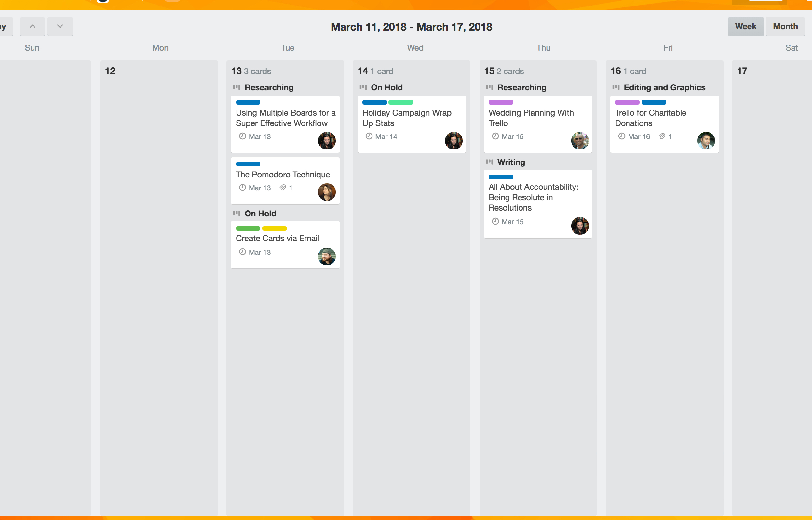This screenshot has height=520, width=812.
Task: Click avatar on 'Holiday Campaign Wrap Up Stats' card
Action: pyautogui.click(x=453, y=140)
